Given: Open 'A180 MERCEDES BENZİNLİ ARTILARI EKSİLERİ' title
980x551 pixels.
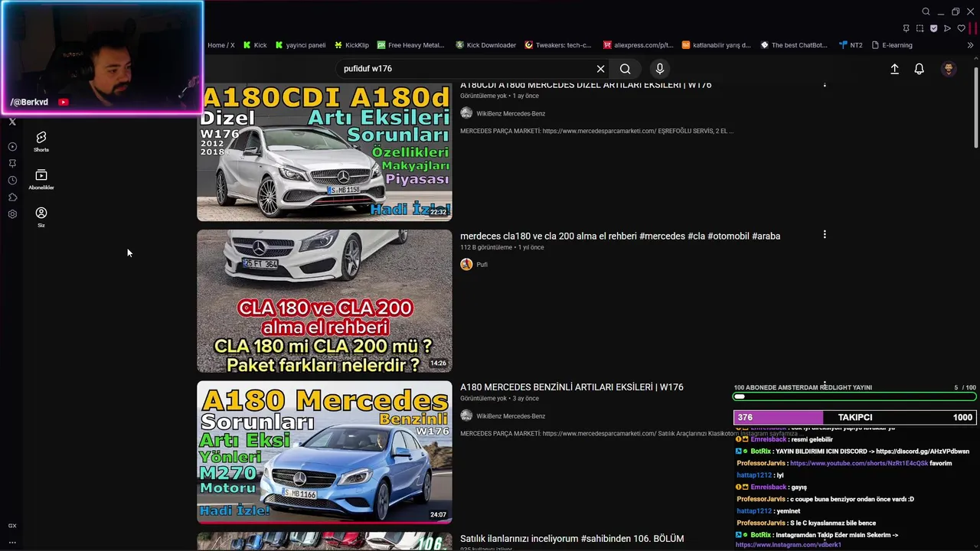Looking at the screenshot, I should click(572, 387).
